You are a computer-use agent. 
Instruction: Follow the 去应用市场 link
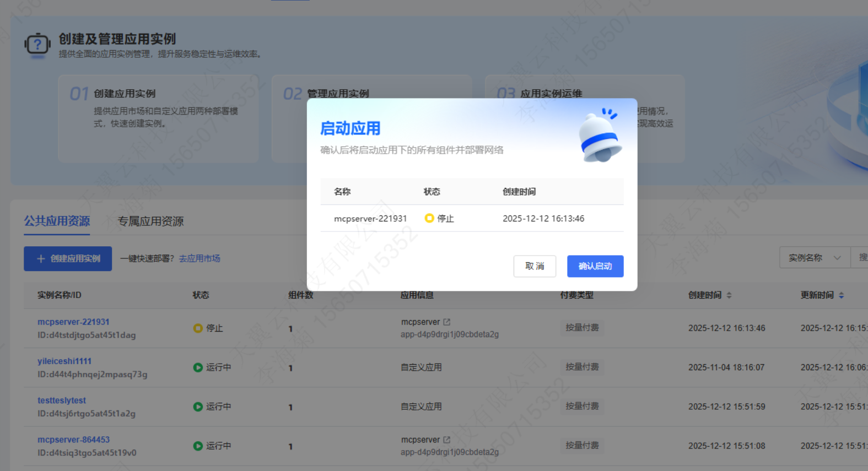point(200,258)
